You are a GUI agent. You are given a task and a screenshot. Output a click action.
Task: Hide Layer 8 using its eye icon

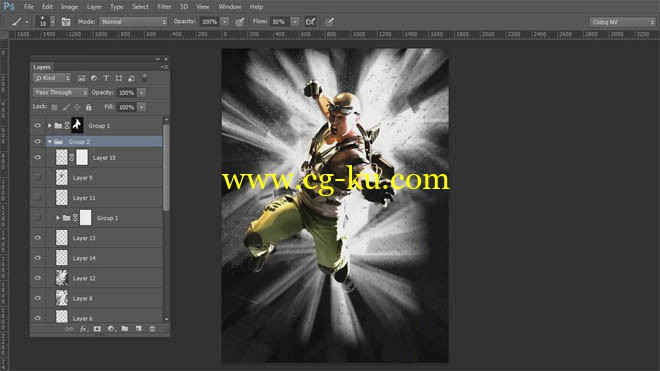(37, 298)
